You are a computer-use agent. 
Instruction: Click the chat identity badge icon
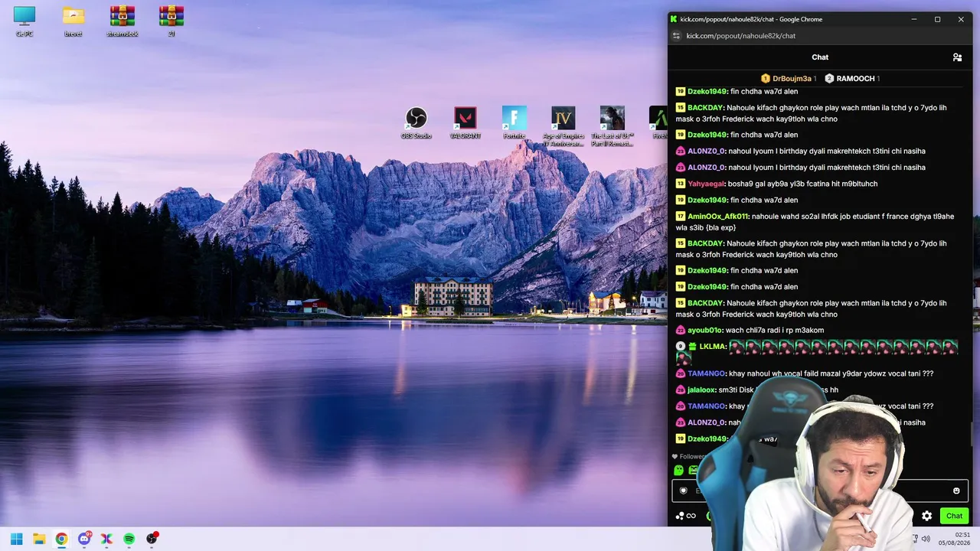pos(684,491)
